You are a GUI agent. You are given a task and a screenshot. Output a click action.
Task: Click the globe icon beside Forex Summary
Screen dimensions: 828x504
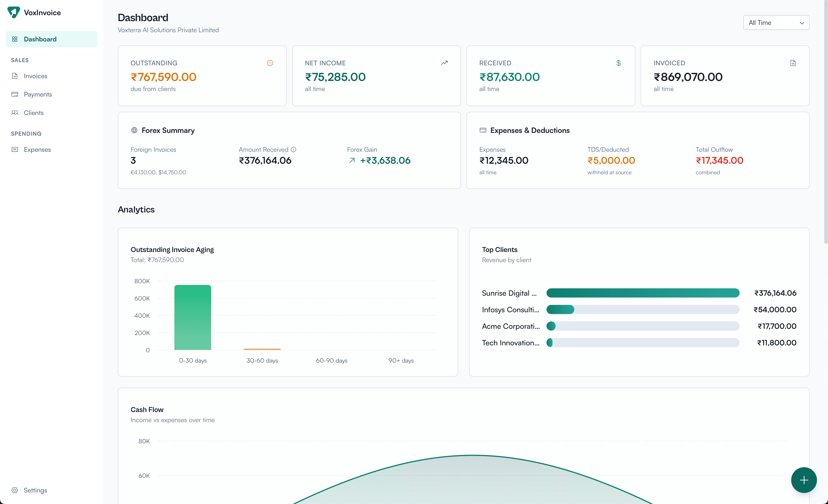tap(134, 130)
